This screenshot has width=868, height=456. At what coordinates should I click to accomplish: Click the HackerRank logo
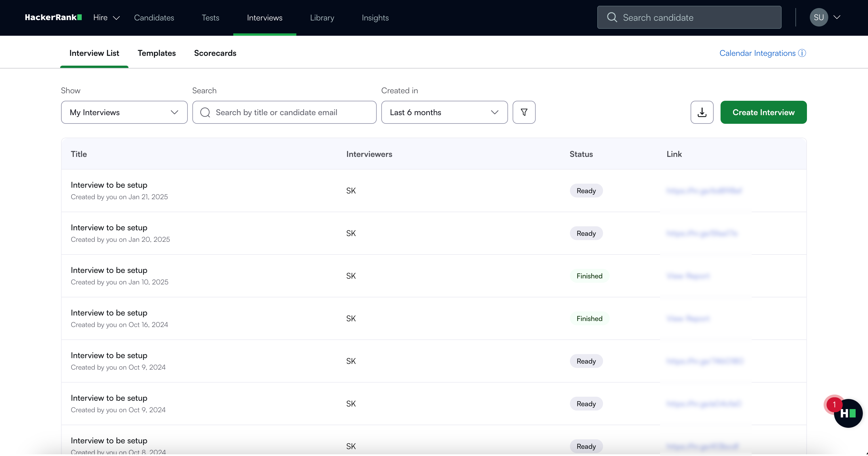(53, 18)
